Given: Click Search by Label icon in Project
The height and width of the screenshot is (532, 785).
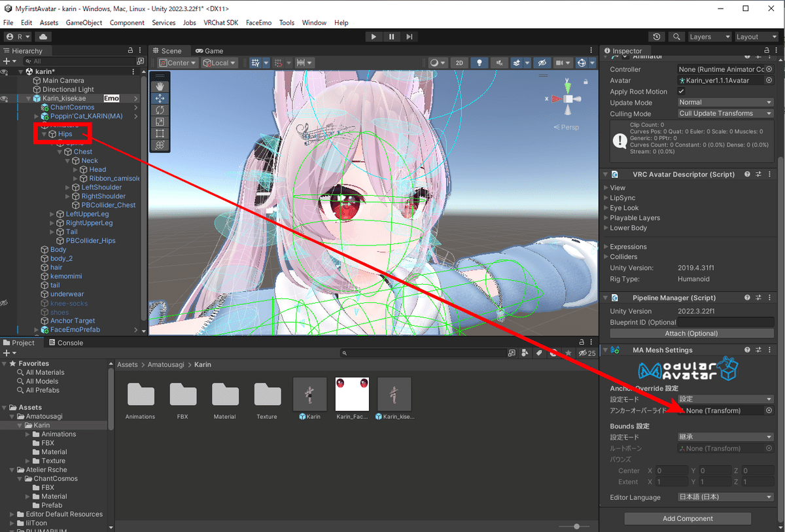Looking at the screenshot, I should click(x=540, y=353).
